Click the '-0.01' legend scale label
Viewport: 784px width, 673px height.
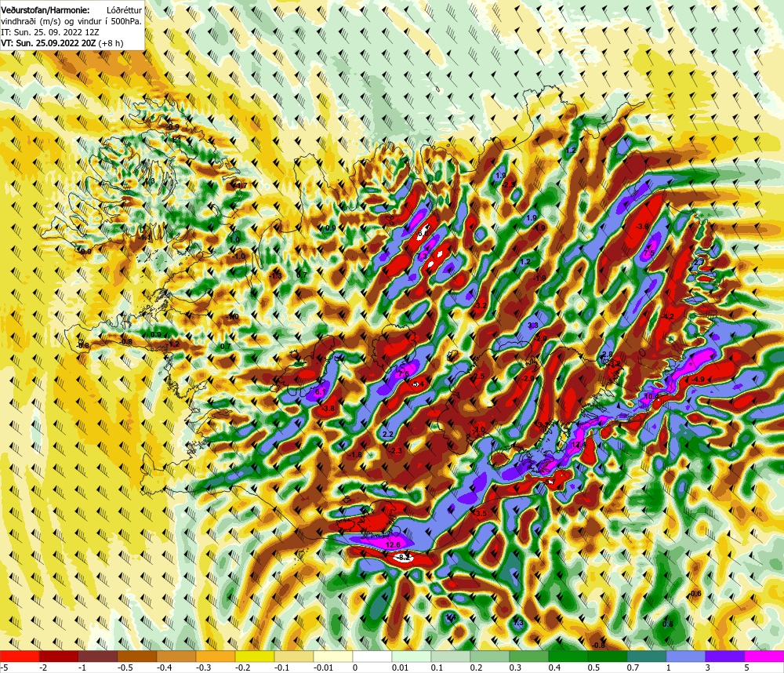pos(322,667)
